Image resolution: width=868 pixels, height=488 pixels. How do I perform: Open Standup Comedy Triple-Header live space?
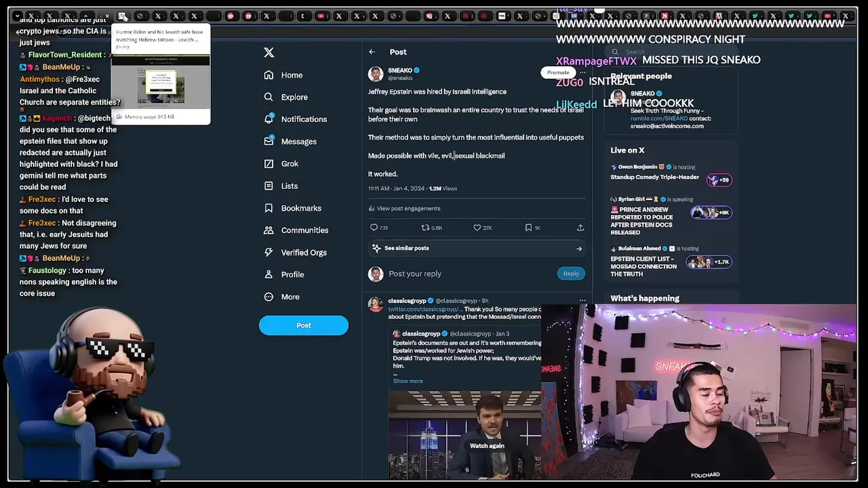click(x=654, y=178)
